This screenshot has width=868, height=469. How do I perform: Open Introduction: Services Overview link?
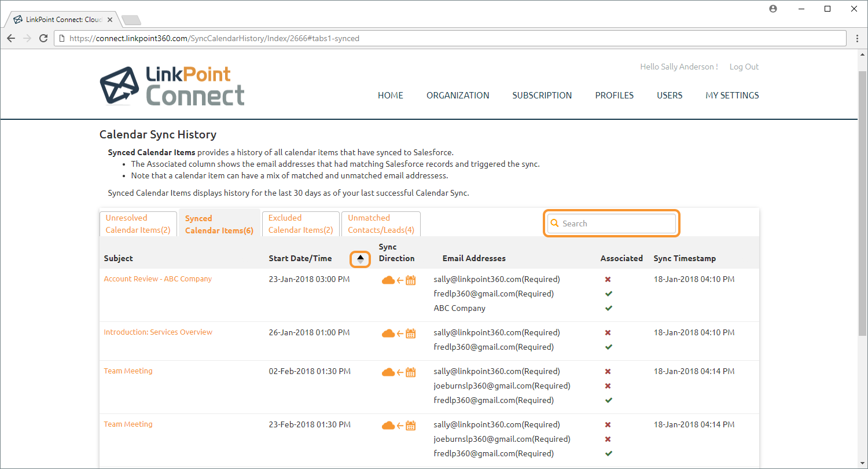(x=158, y=332)
